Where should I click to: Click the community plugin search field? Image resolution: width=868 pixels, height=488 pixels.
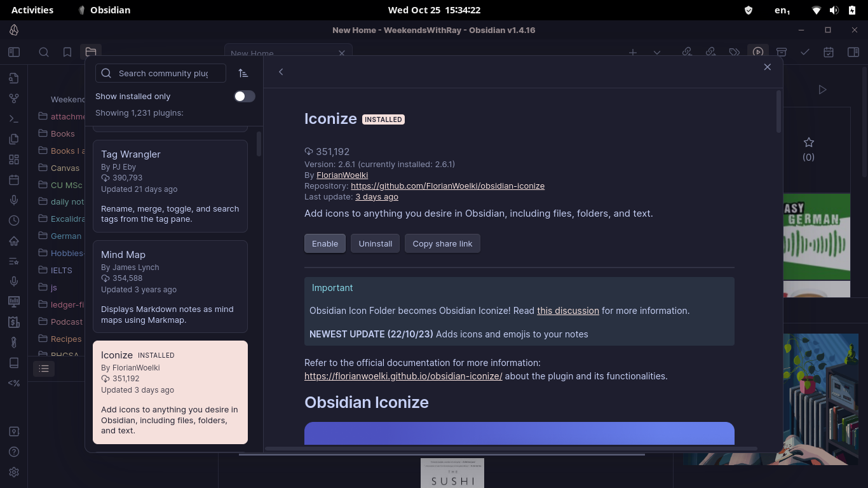pyautogui.click(x=160, y=73)
